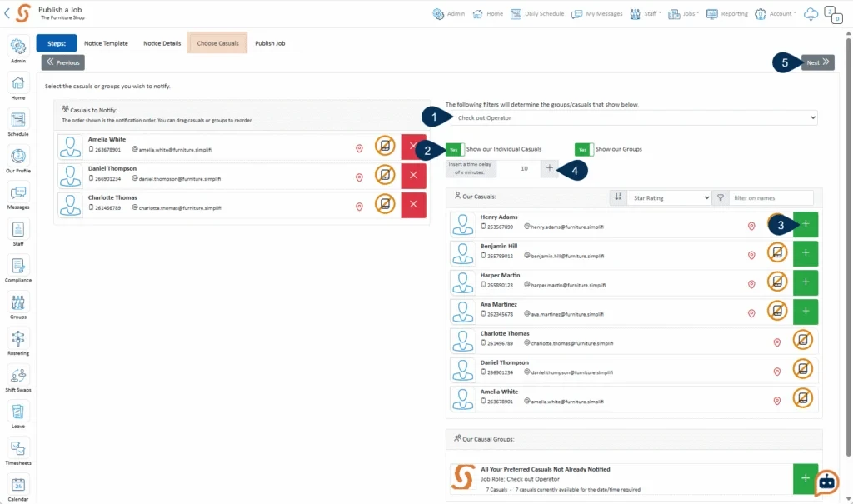
Task: Open the Calendar sidebar icon
Action: tap(18, 487)
